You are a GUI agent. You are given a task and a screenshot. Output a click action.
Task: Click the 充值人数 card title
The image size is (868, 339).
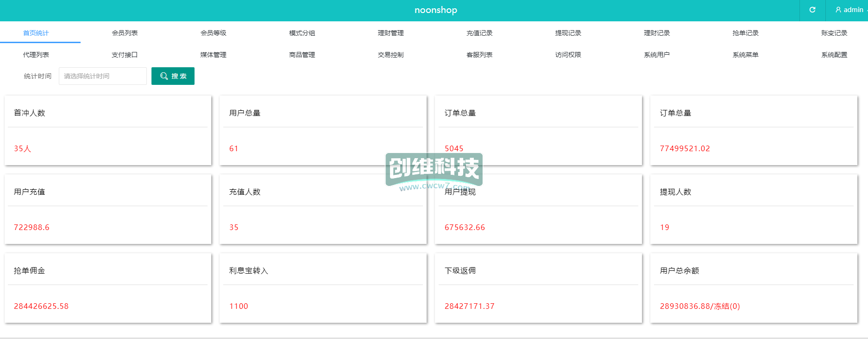pos(245,192)
